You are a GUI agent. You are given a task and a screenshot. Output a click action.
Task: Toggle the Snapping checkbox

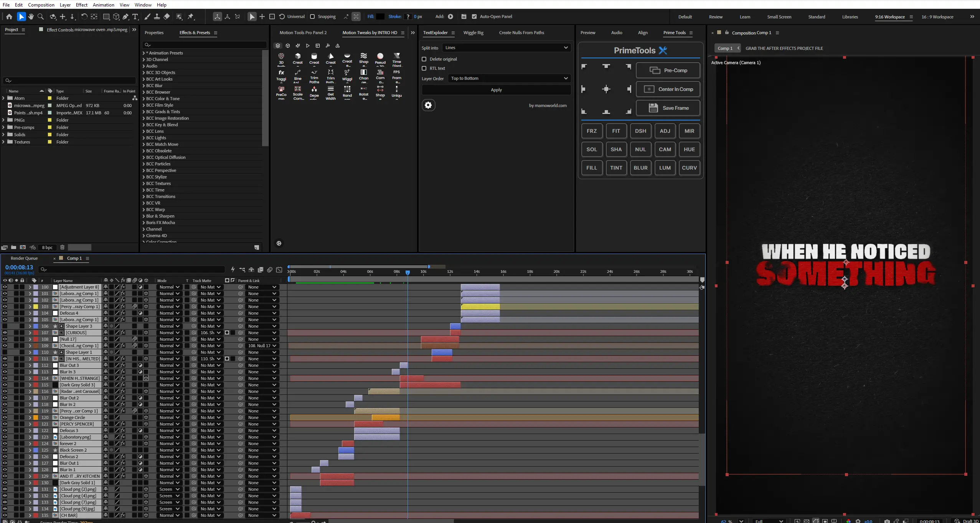click(312, 16)
